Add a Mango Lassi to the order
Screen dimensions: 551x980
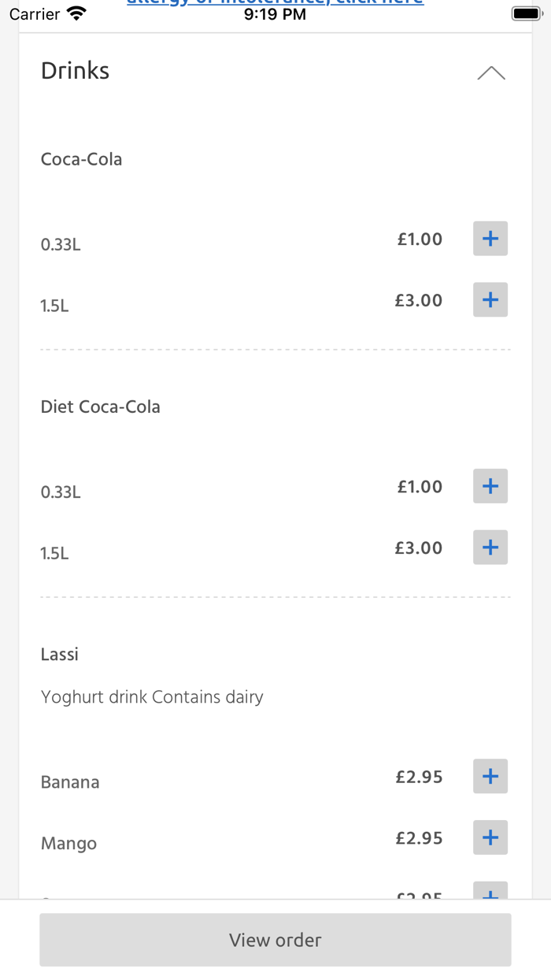click(x=490, y=837)
